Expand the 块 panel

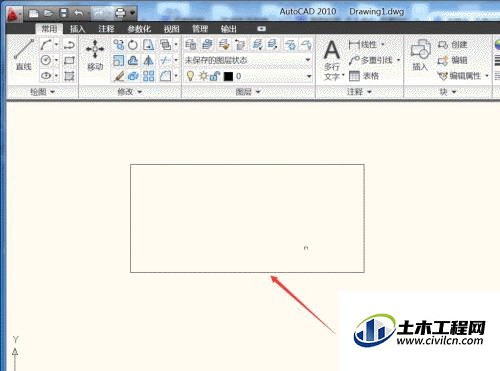click(447, 92)
